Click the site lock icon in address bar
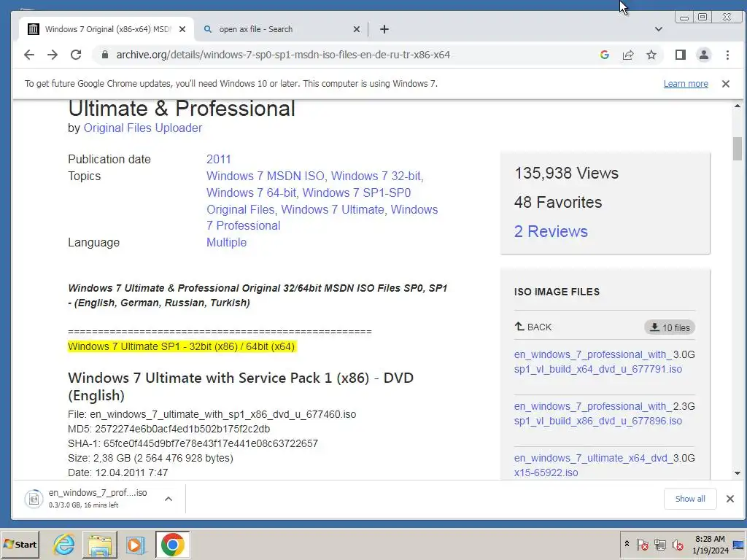Image resolution: width=747 pixels, height=560 pixels. [x=105, y=55]
